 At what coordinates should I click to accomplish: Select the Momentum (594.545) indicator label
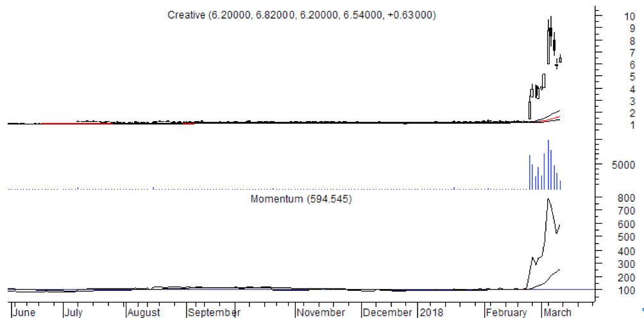pyautogui.click(x=301, y=199)
